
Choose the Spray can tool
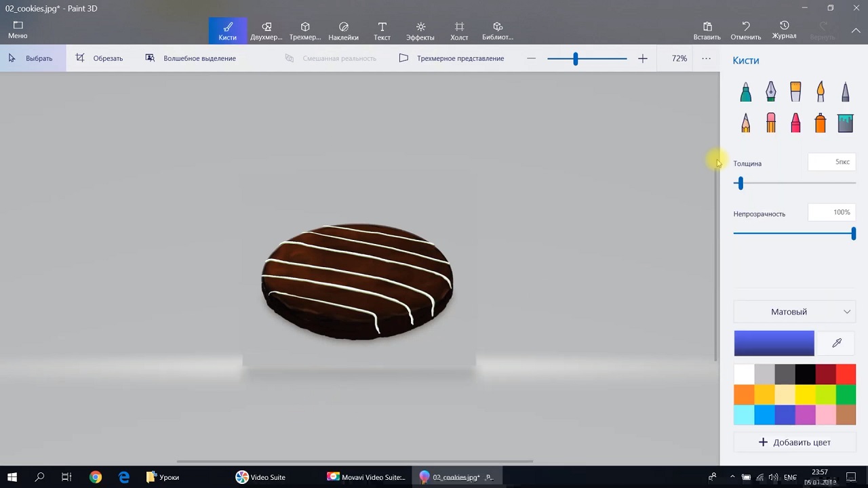pyautogui.click(x=821, y=123)
